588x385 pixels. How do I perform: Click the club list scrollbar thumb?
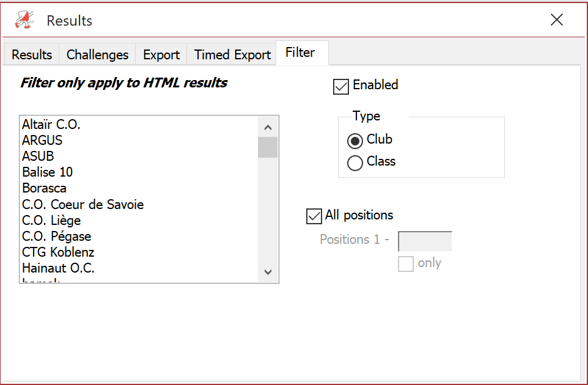coord(268,147)
